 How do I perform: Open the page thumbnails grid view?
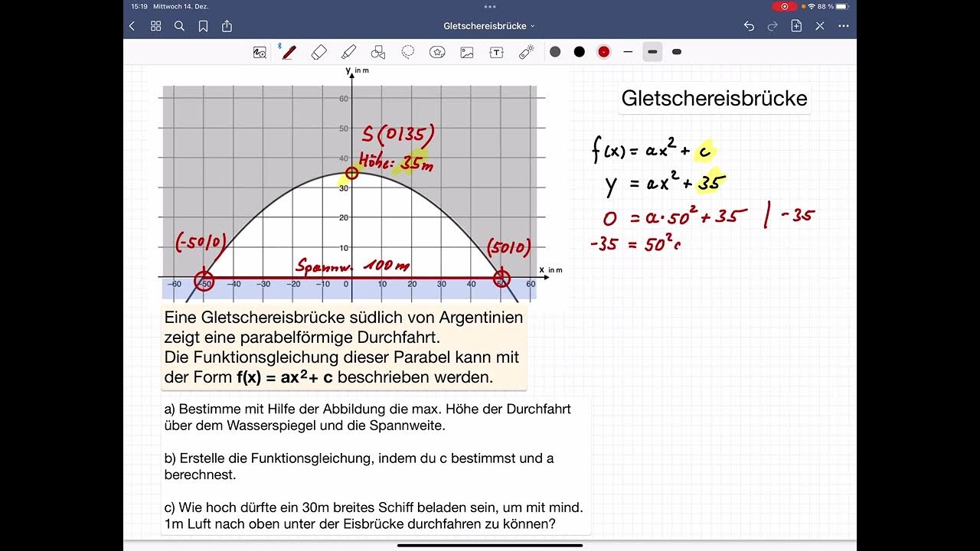tap(156, 26)
